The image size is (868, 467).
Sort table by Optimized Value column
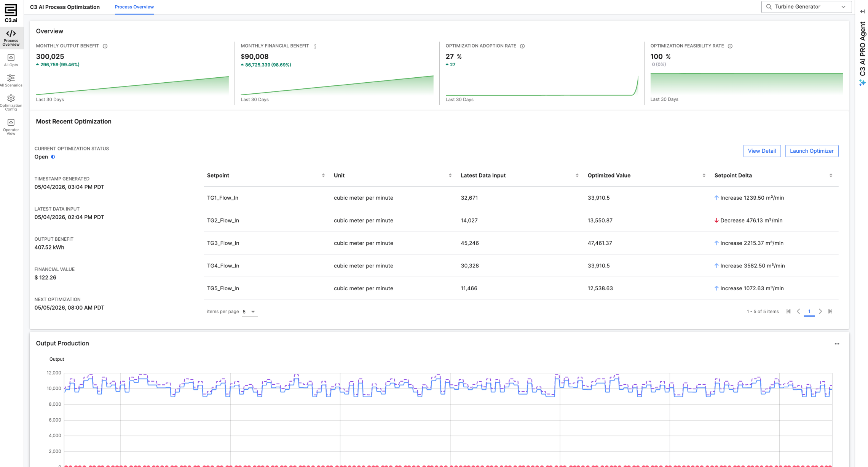(x=704, y=175)
